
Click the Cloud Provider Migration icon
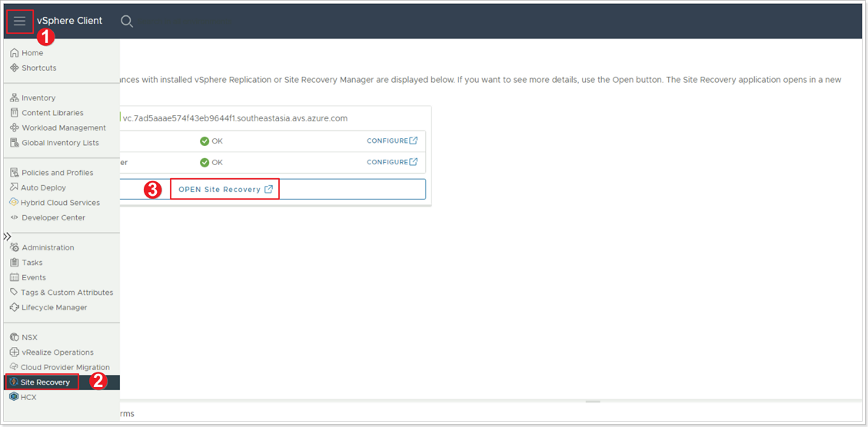click(15, 366)
